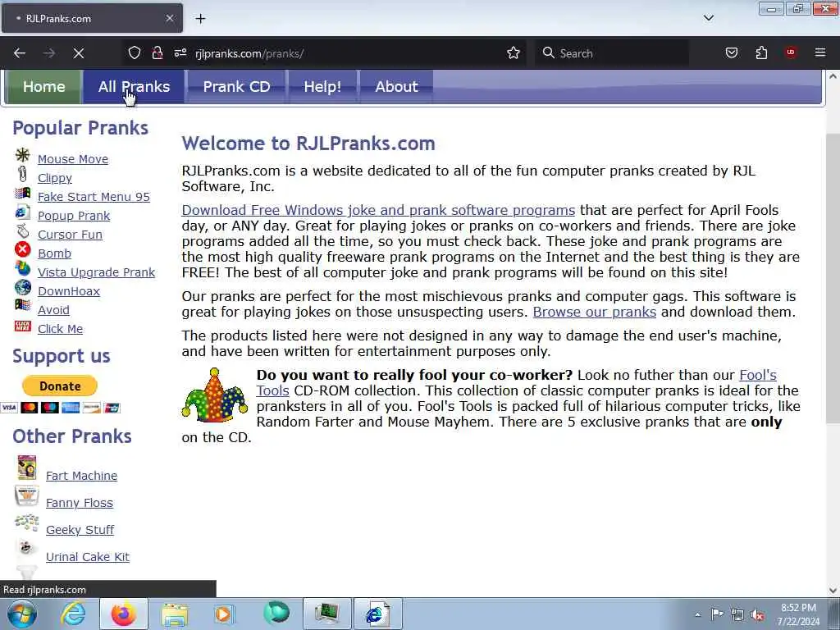Screen dimensions: 840x630
Task: Open the Extensions puzzle icon
Action: [761, 53]
